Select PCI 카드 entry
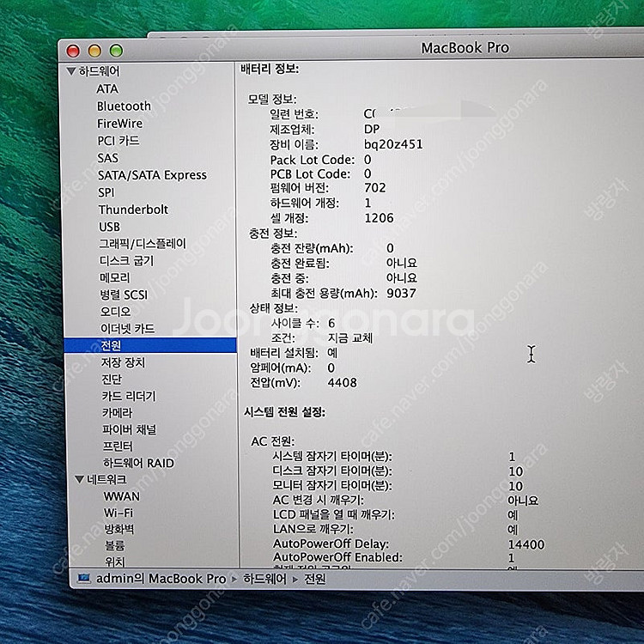Image resolution: width=644 pixels, height=644 pixels. 118,141
